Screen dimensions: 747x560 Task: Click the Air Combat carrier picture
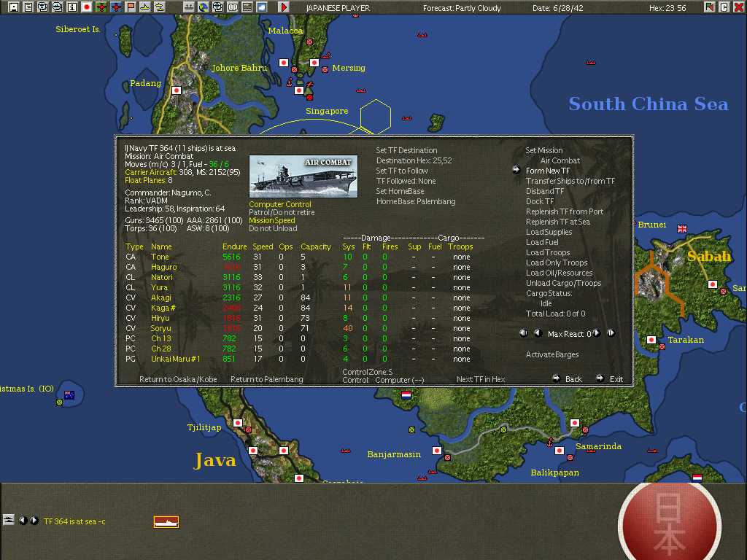[303, 176]
